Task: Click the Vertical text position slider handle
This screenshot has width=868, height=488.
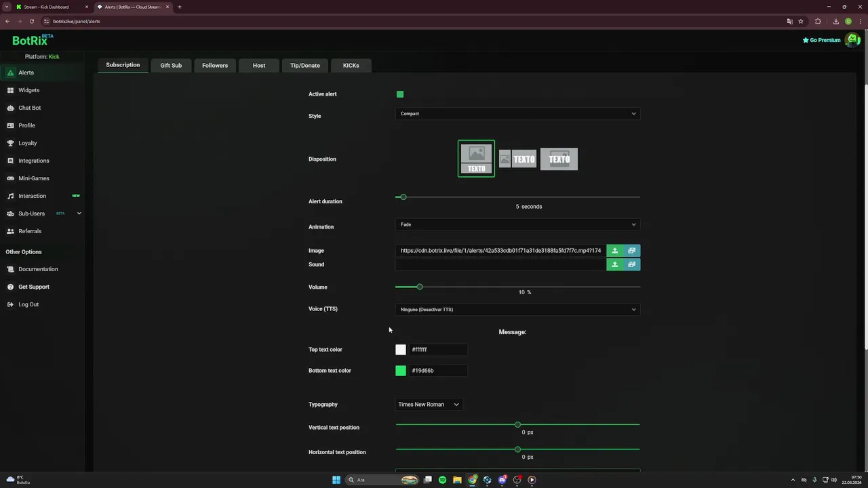Action: coord(517,424)
